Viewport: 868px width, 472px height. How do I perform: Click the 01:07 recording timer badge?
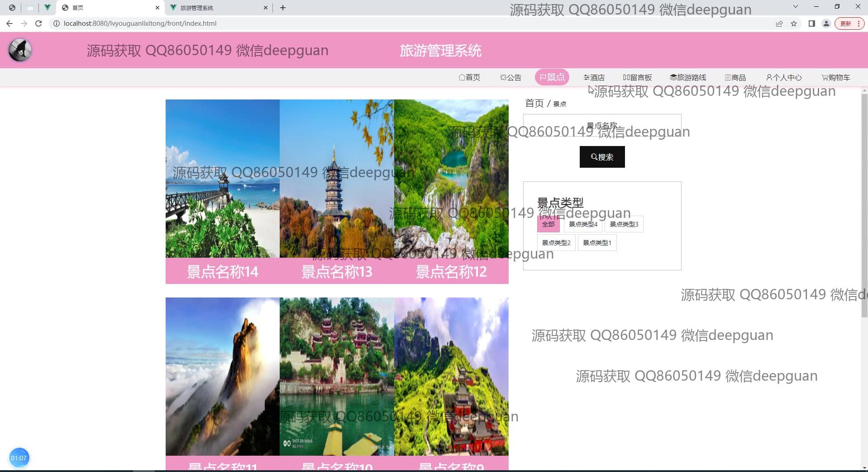pyautogui.click(x=19, y=458)
